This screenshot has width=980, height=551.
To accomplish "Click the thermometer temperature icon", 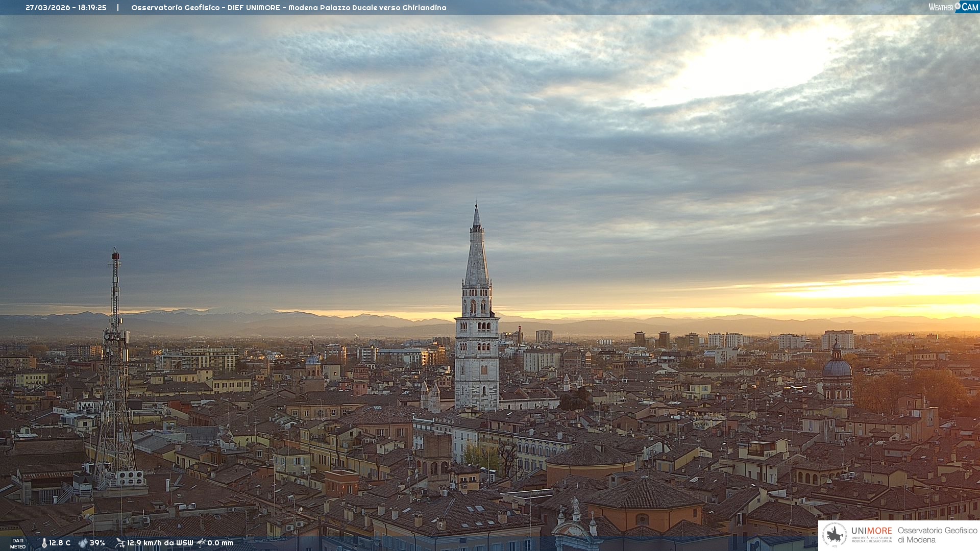I will [44, 543].
